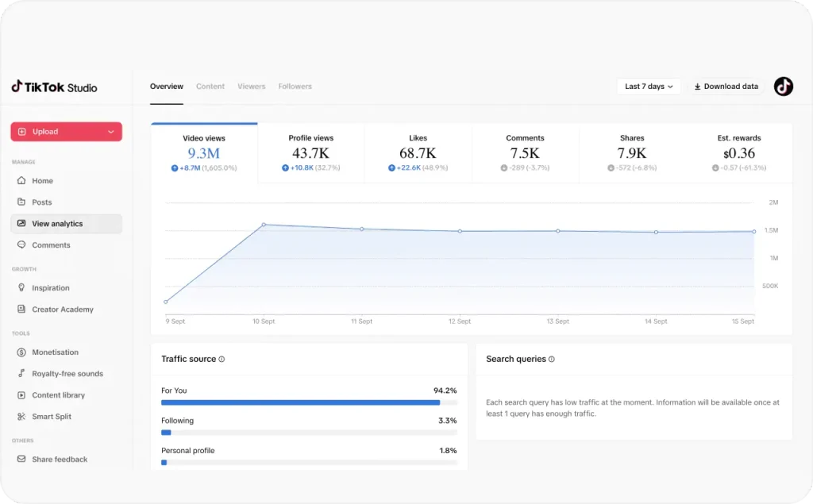Click the Posts folder icon
This screenshot has height=504, width=813.
click(21, 202)
